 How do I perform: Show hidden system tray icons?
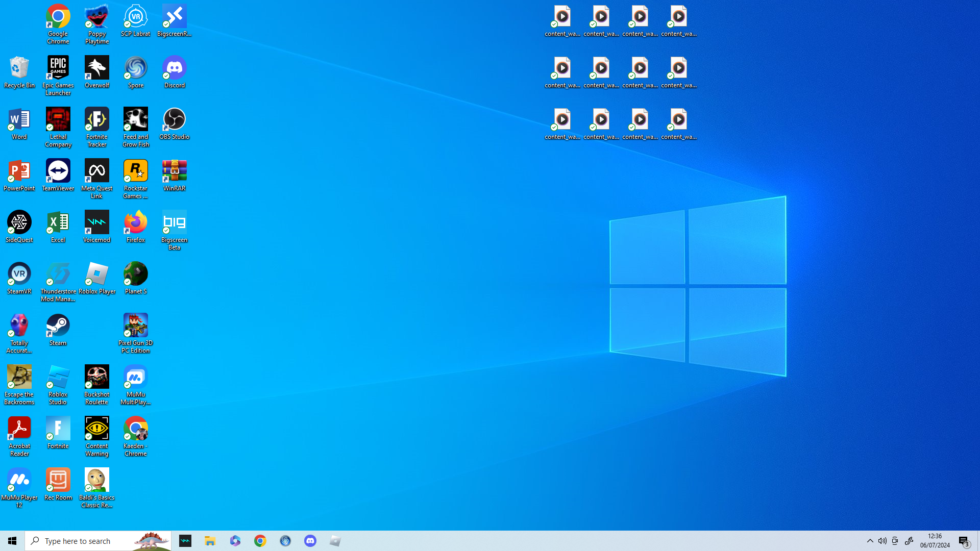coord(870,541)
